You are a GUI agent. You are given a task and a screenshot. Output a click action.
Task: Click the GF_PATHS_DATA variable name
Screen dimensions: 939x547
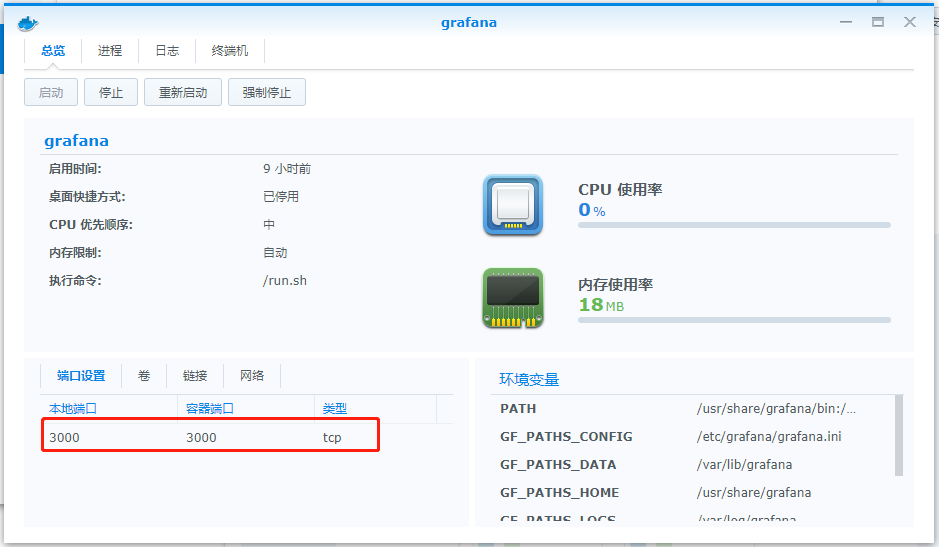558,464
